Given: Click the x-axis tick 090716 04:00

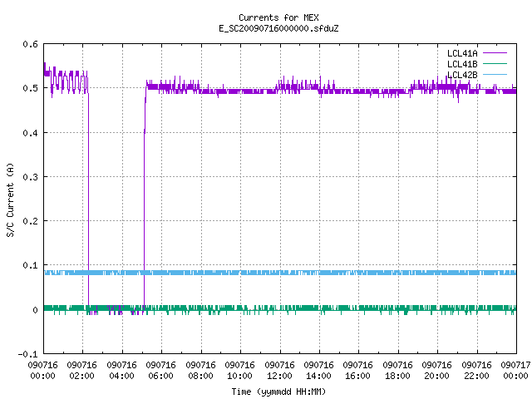Looking at the screenshot, I should 122,371.
